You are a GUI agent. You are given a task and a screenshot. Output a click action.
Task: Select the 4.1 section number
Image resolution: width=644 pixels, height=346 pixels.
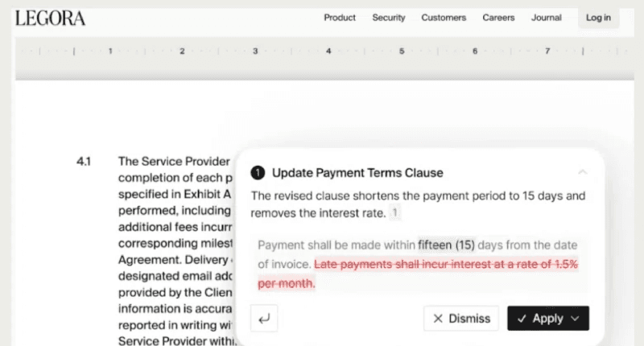click(84, 162)
